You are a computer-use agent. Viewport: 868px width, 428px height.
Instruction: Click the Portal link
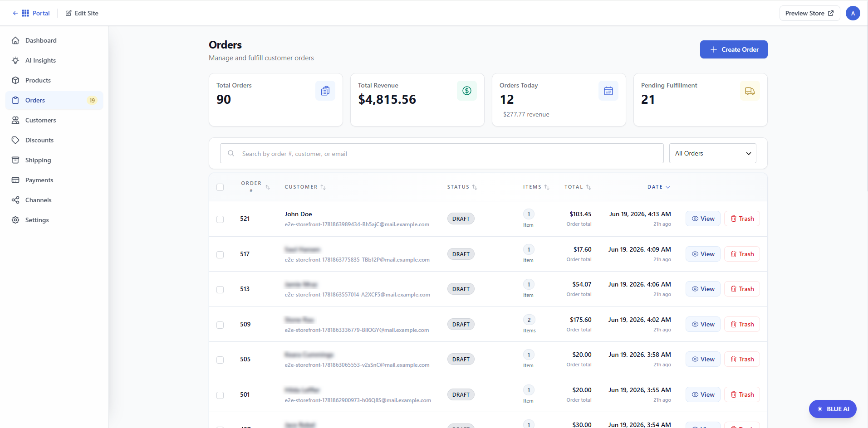tap(41, 13)
